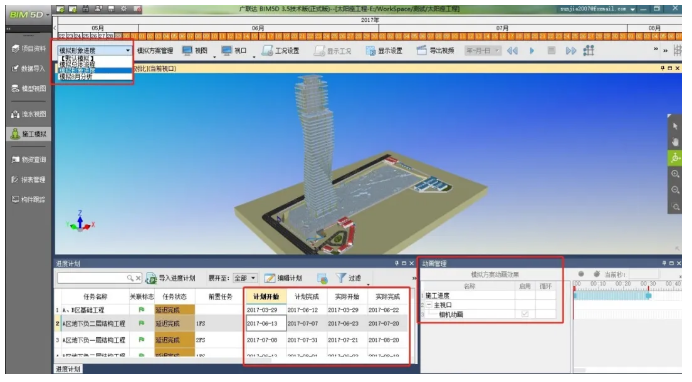Toggle the 相机动画 enabled checkbox
Image resolution: width=692 pixels, height=382 pixels.
point(525,314)
